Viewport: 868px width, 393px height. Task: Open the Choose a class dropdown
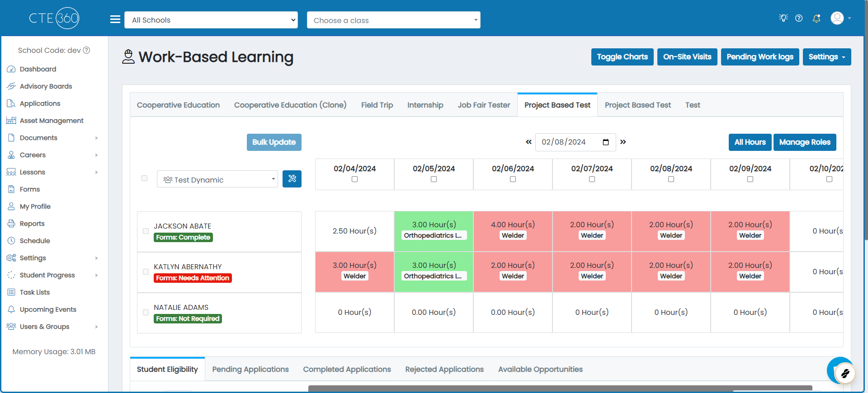coord(394,20)
